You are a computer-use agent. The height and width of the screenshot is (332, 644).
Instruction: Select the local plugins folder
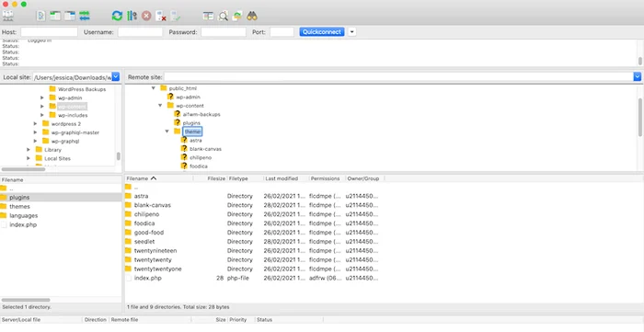[61, 198]
